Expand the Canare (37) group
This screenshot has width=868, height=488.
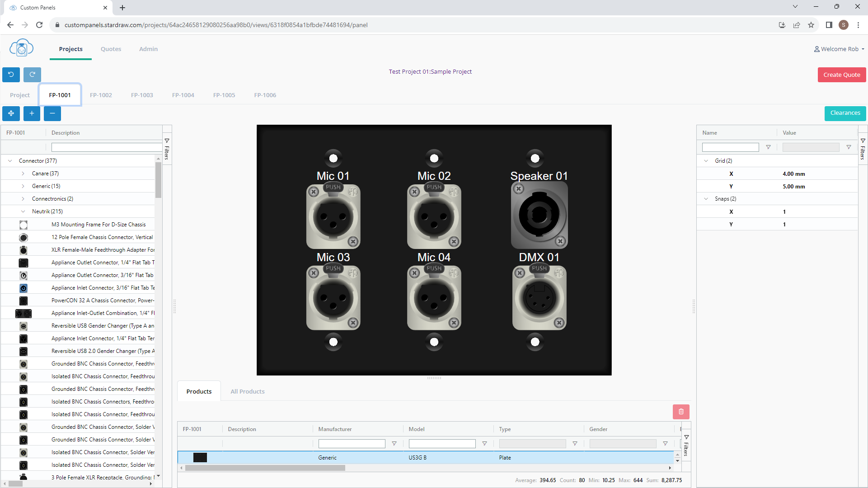[23, 174]
